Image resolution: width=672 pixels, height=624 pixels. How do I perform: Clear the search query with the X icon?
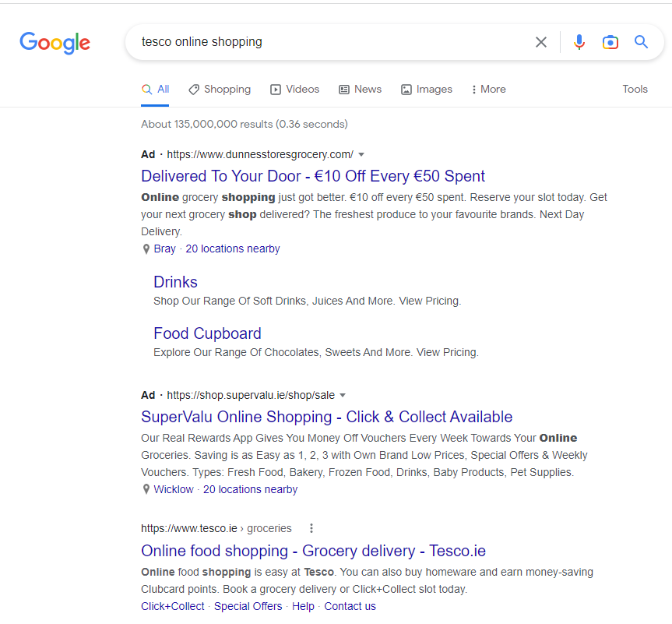(541, 42)
